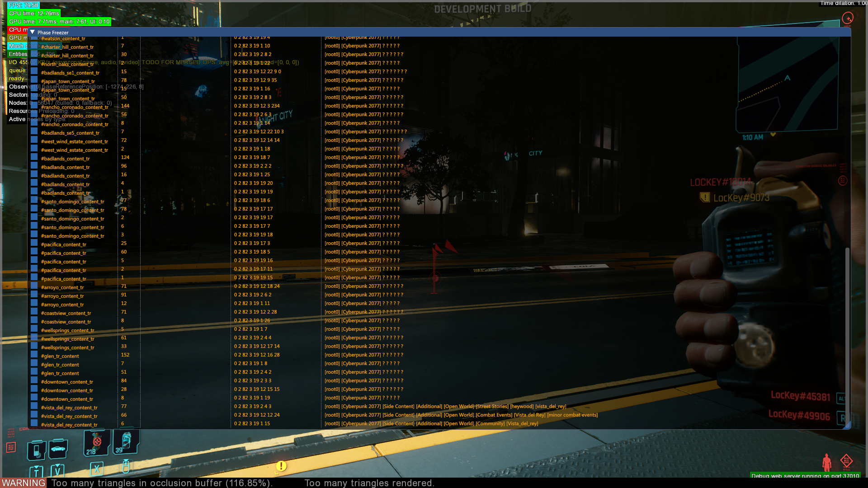Select the inhaler quick slot showing 39
Screen dimensions: 868x488
click(x=125, y=441)
